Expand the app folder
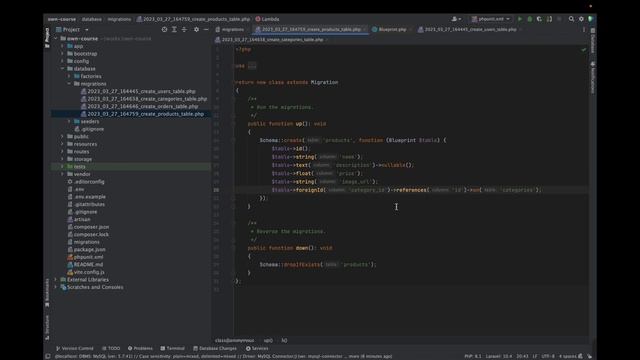 click(x=62, y=46)
